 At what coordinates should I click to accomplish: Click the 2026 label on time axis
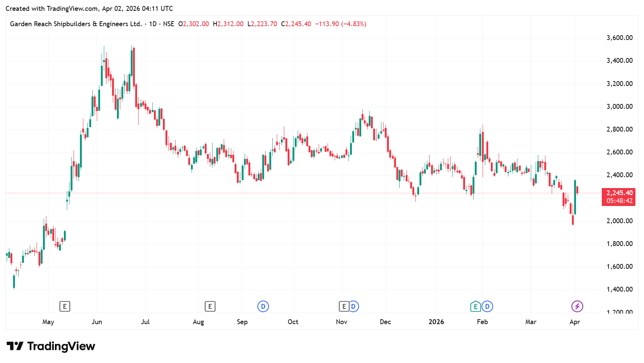tap(436, 322)
